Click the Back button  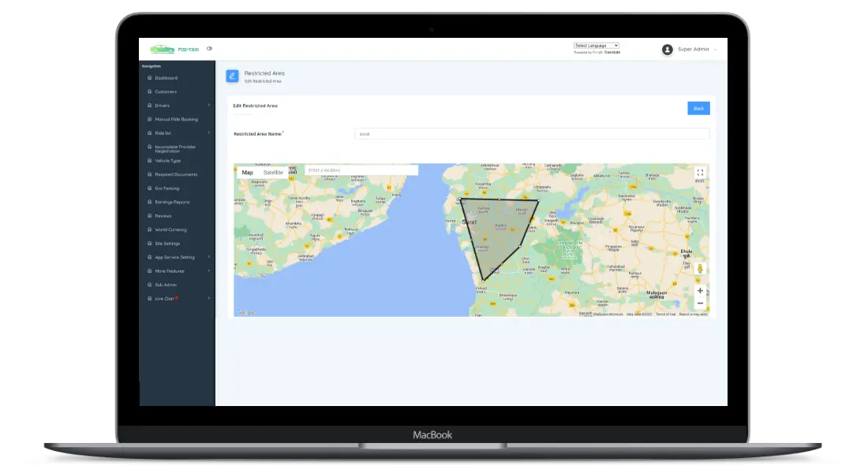698,109
